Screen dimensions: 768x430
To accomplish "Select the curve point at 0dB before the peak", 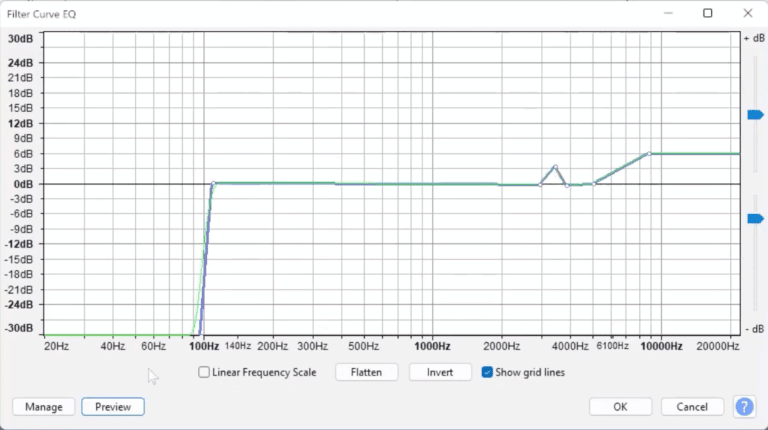I will coord(540,185).
